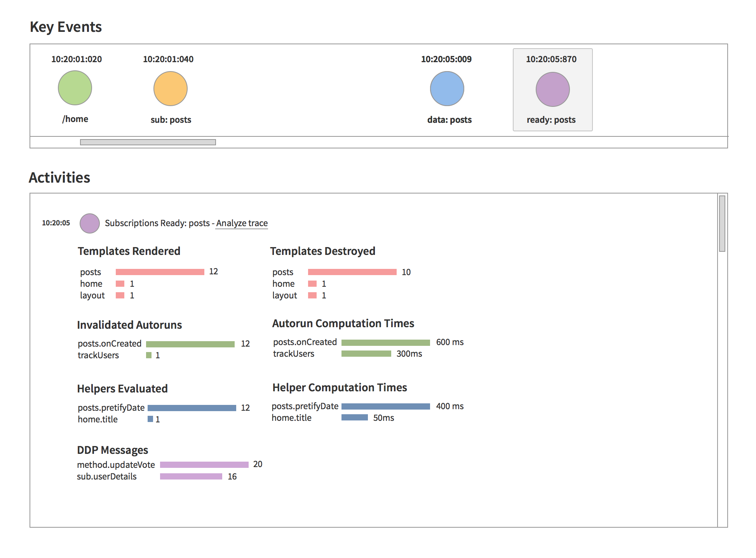The width and height of the screenshot is (756, 558).
Task: Click trackUsers bar in Autorun Computation Times
Action: coord(366,354)
